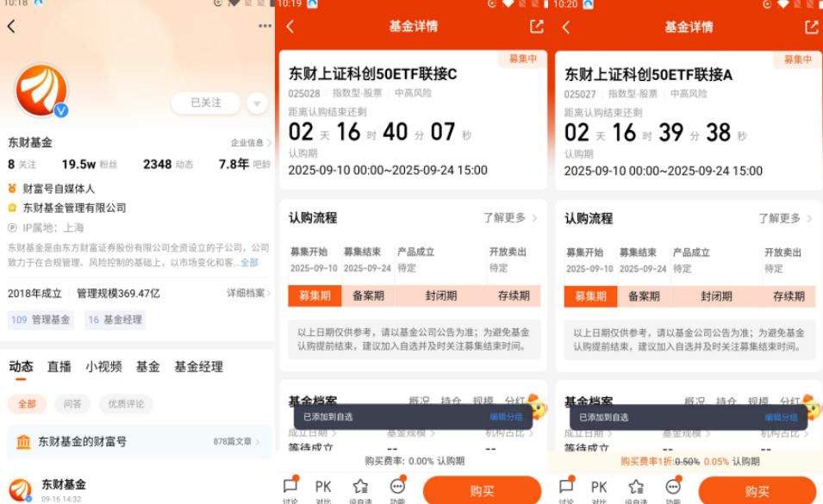Screen dimensions: 823x504
Task: Switch to the 直播 tab
Action: click(59, 367)
